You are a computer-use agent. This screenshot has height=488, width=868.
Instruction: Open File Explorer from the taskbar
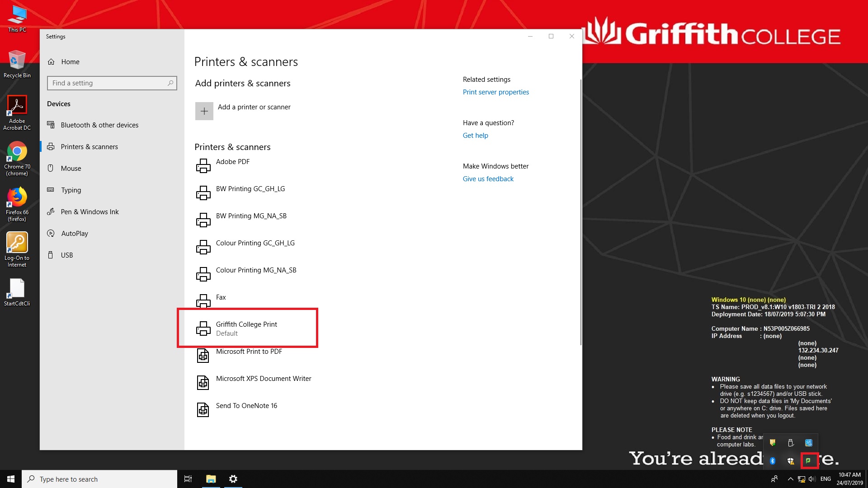pyautogui.click(x=211, y=479)
